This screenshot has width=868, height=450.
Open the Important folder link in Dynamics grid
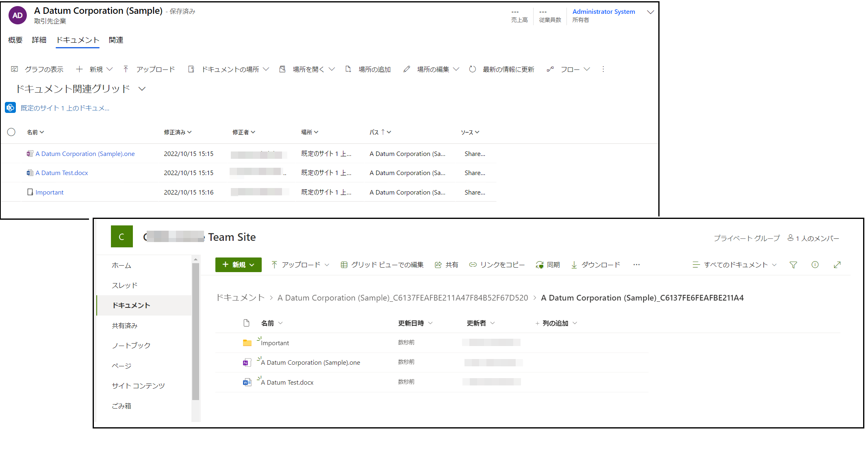pyautogui.click(x=50, y=192)
